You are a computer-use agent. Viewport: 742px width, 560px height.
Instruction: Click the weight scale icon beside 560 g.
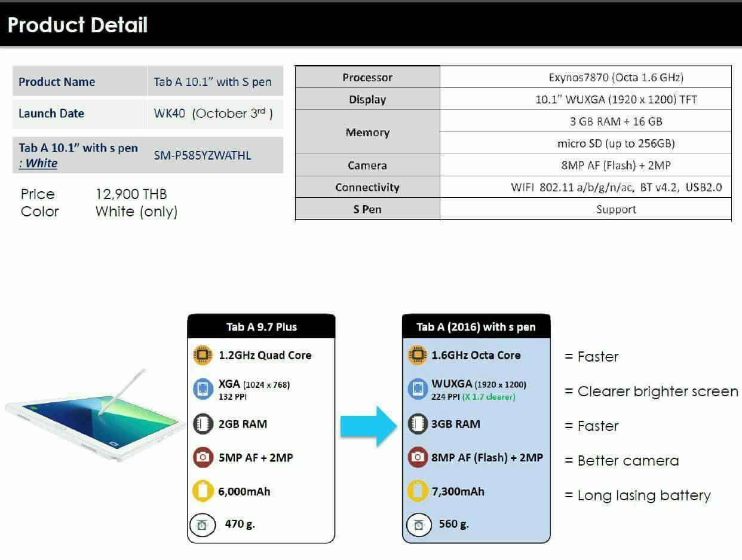(x=418, y=525)
